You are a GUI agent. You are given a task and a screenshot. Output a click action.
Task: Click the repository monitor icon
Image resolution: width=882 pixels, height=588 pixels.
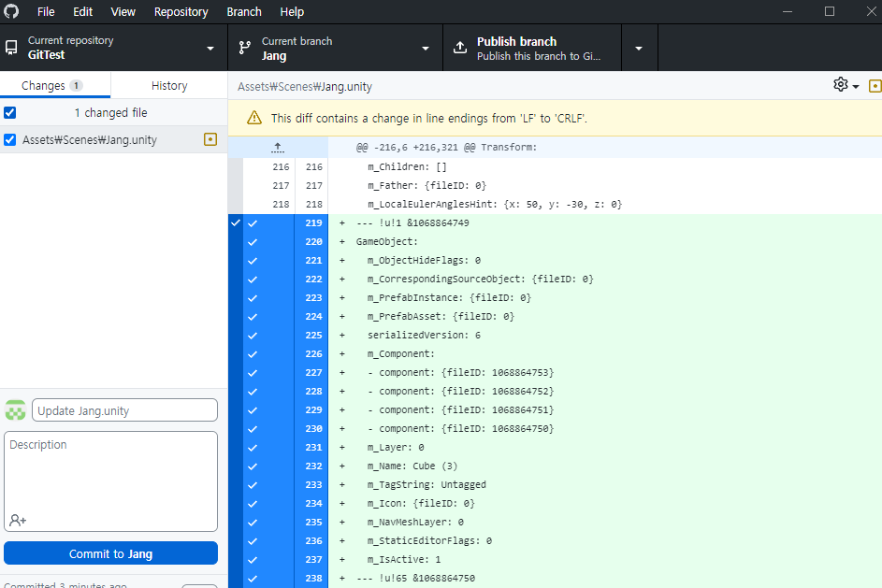coord(11,48)
